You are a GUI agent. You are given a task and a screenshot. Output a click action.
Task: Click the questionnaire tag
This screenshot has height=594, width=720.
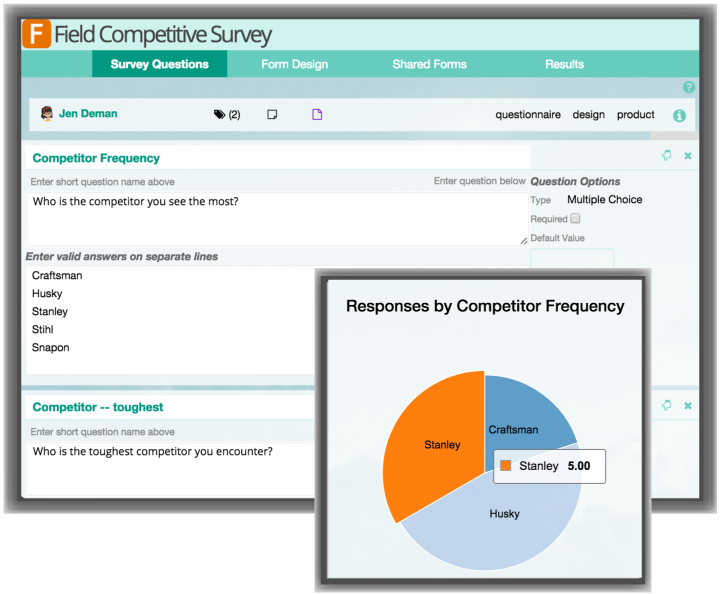[528, 114]
